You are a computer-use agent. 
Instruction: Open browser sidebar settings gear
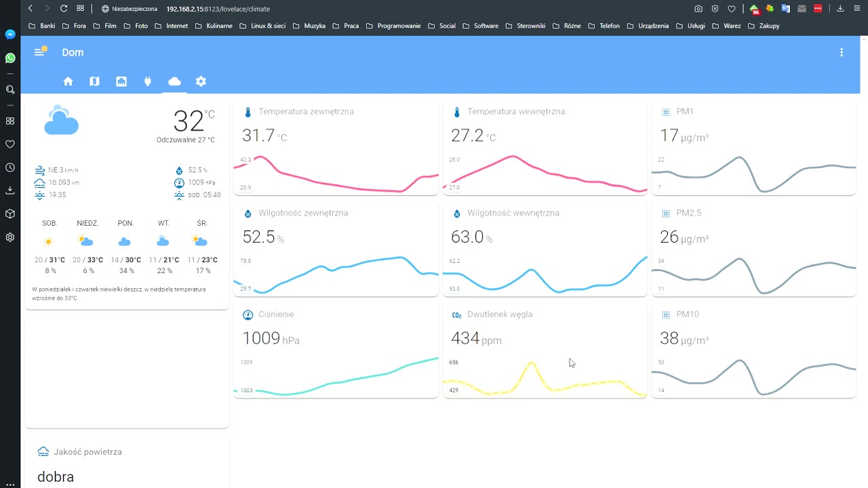click(x=10, y=237)
